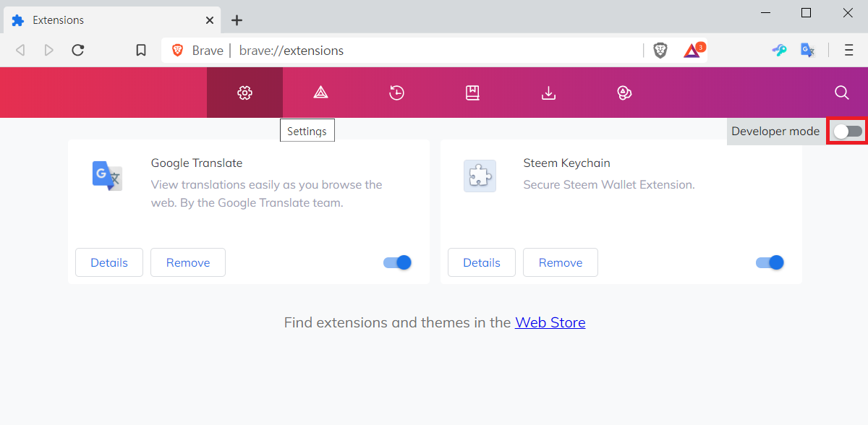Click the Steem Keychain title text

(567, 163)
